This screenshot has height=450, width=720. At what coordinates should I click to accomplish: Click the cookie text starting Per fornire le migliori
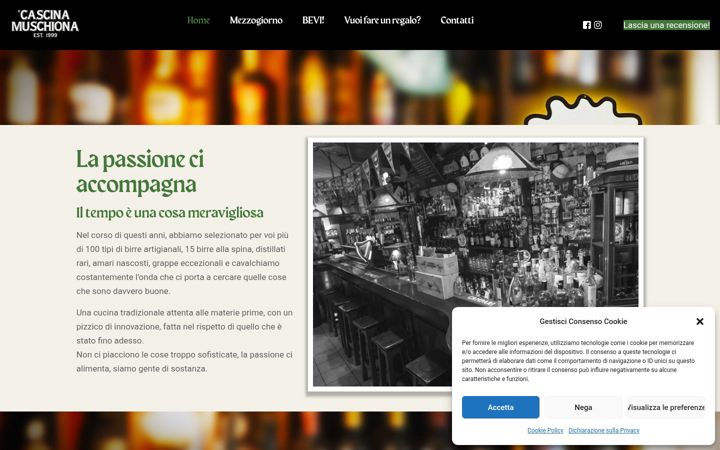[x=579, y=361]
